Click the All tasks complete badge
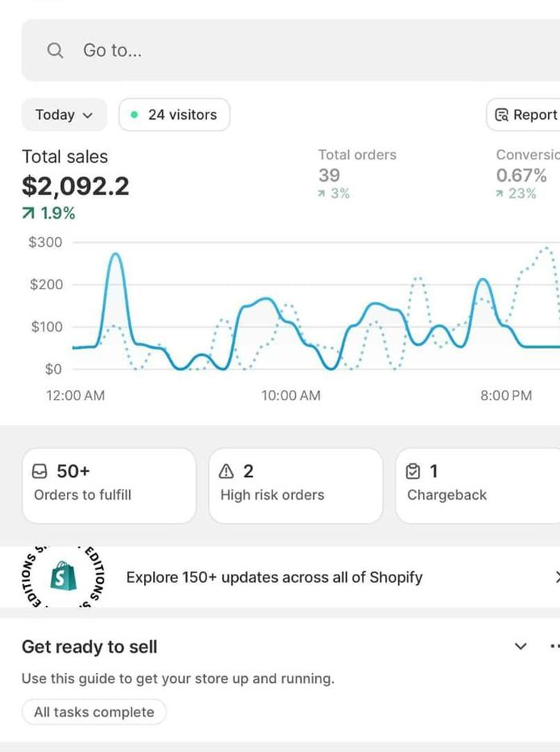This screenshot has height=752, width=560. click(94, 712)
